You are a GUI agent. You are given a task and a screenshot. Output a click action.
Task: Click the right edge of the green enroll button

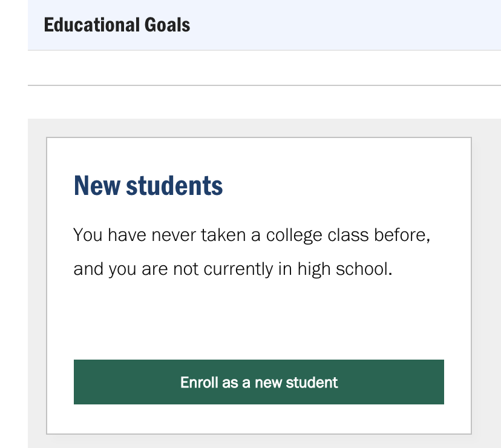click(438, 382)
